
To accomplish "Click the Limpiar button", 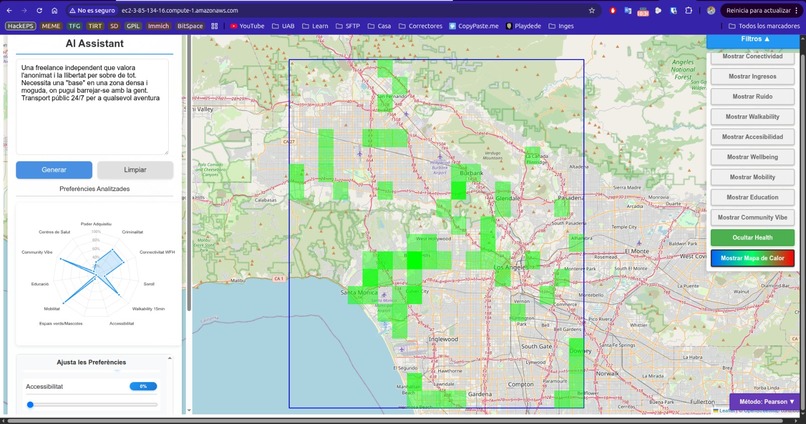I will tap(135, 170).
